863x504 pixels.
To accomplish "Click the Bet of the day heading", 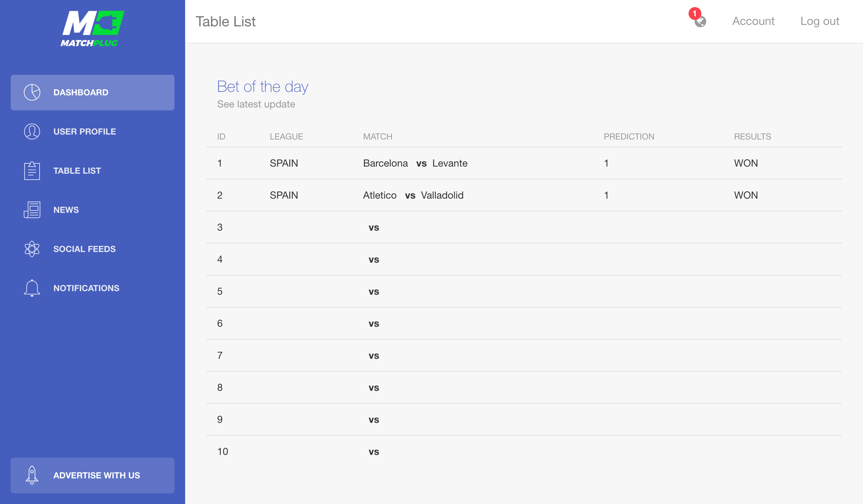I will click(263, 87).
